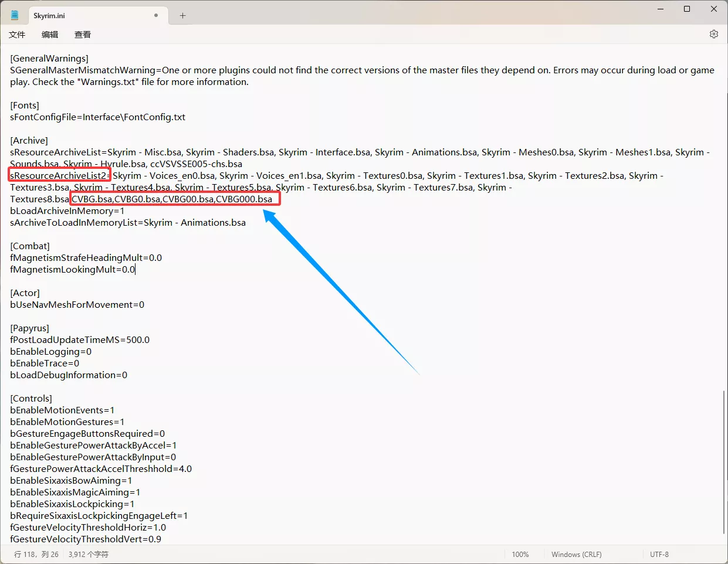Open the 文件 menu

pyautogui.click(x=17, y=35)
